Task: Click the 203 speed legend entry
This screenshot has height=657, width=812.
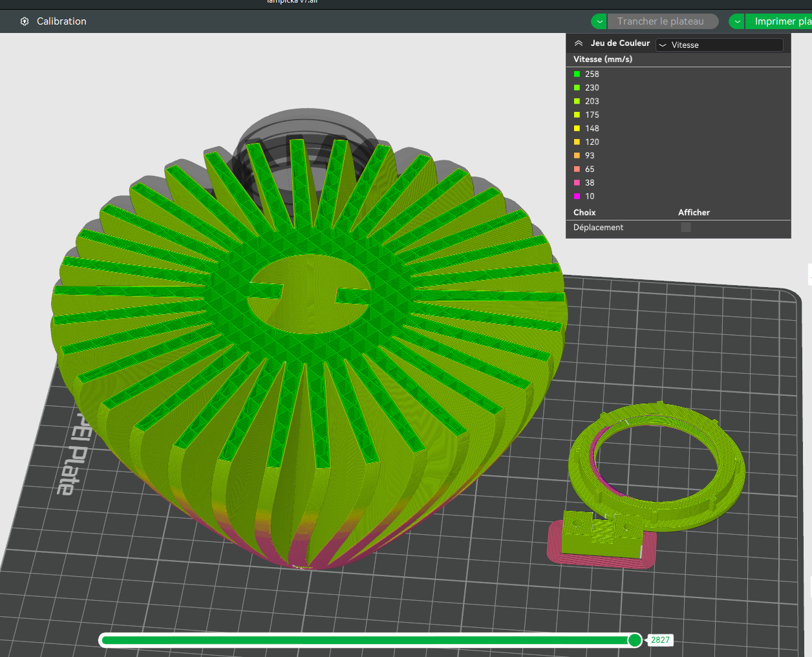Action: tap(592, 102)
